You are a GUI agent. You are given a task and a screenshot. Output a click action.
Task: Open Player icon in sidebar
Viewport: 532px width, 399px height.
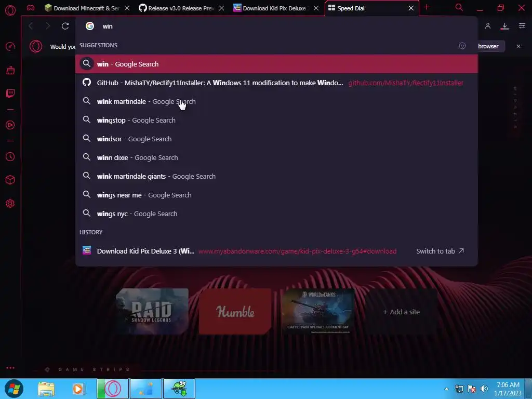pos(10,125)
